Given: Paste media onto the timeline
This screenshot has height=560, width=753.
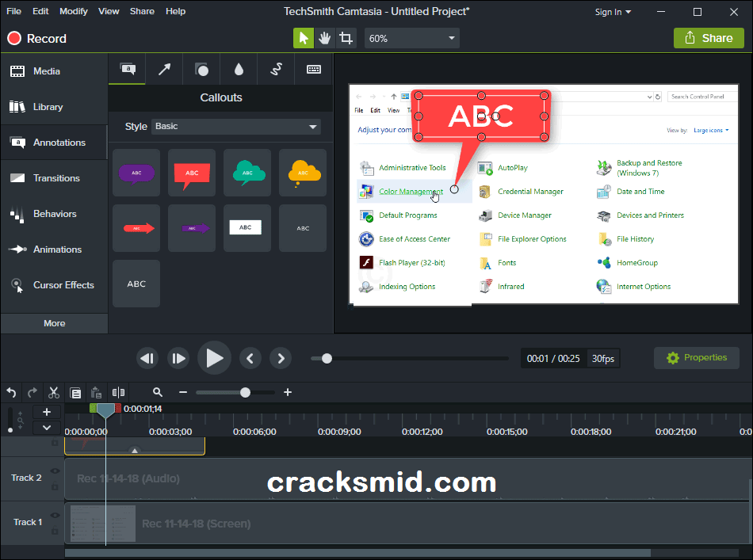Looking at the screenshot, I should pyautogui.click(x=97, y=393).
